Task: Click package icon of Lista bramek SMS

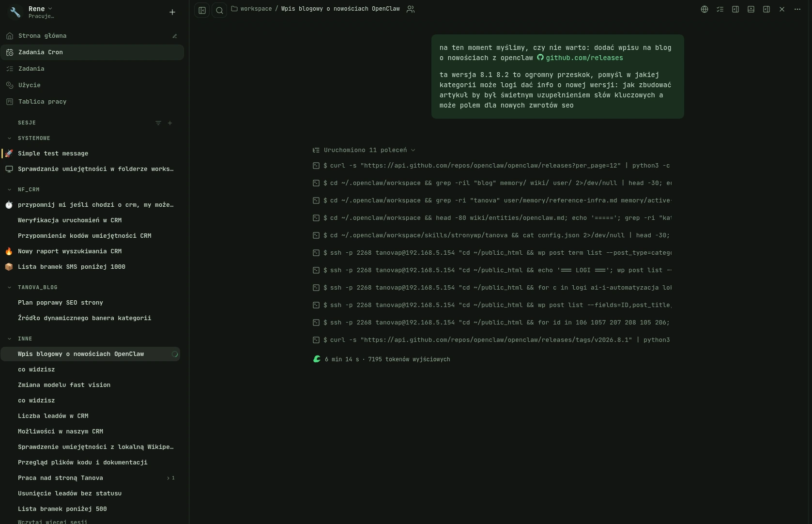Action: [9, 267]
